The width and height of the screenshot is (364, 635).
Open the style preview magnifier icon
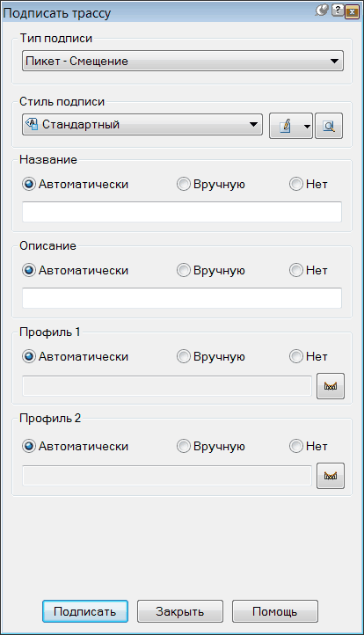(329, 126)
